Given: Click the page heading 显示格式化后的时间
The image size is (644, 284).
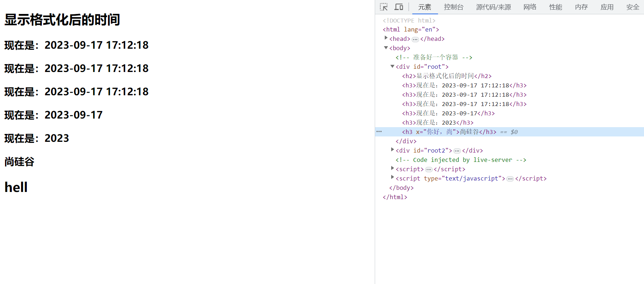Looking at the screenshot, I should click(62, 20).
